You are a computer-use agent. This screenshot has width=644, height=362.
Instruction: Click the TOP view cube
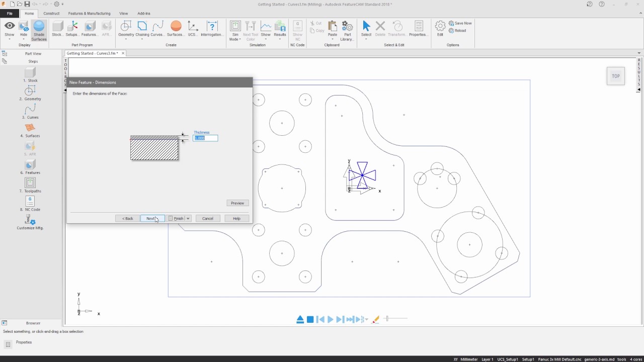pyautogui.click(x=616, y=76)
